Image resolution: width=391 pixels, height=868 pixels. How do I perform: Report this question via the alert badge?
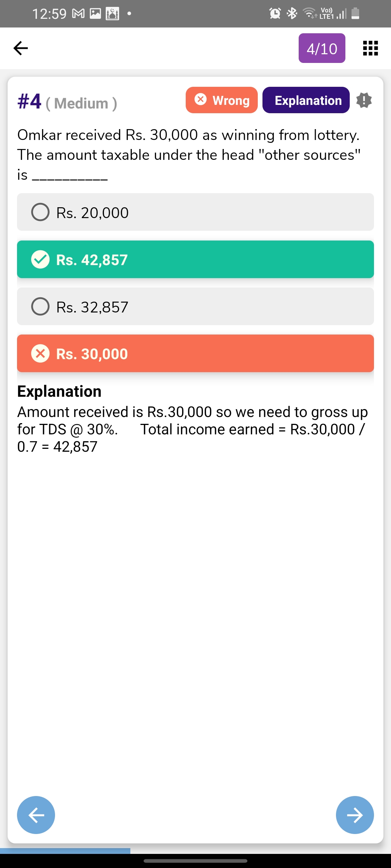point(364,100)
